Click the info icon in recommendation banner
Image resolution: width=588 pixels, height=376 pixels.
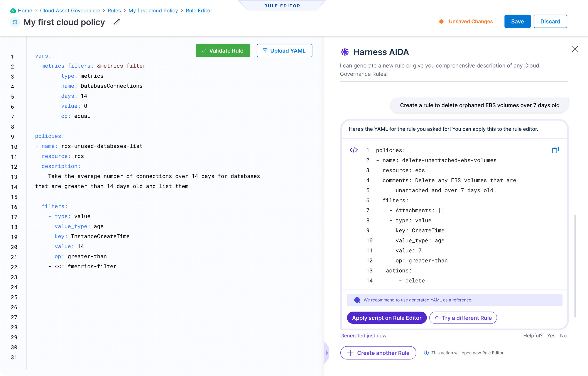click(357, 300)
